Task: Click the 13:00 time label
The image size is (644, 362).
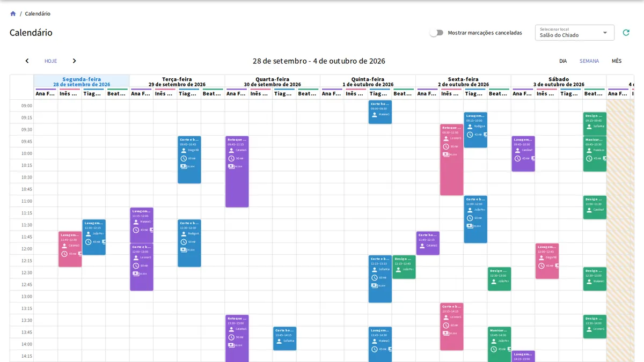Action: click(x=26, y=297)
